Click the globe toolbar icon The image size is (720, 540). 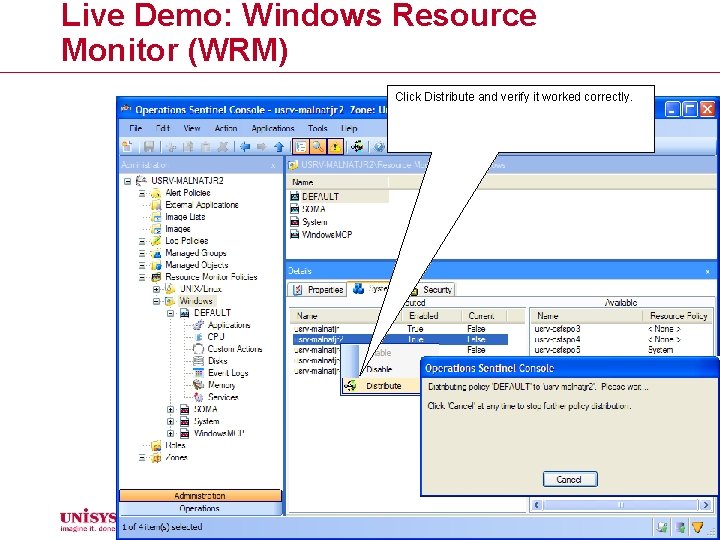click(379, 146)
